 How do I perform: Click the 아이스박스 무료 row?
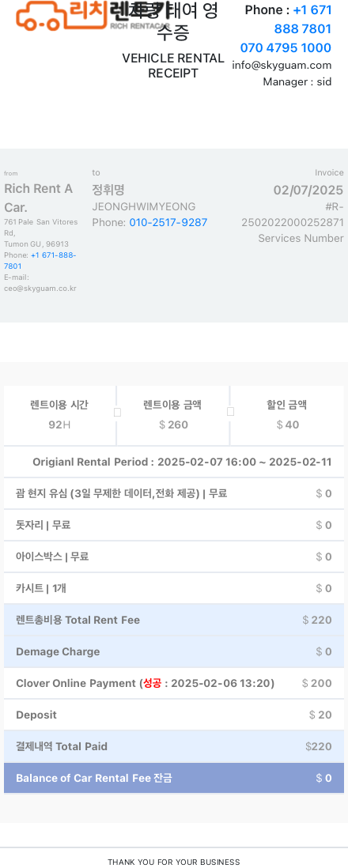(174, 557)
